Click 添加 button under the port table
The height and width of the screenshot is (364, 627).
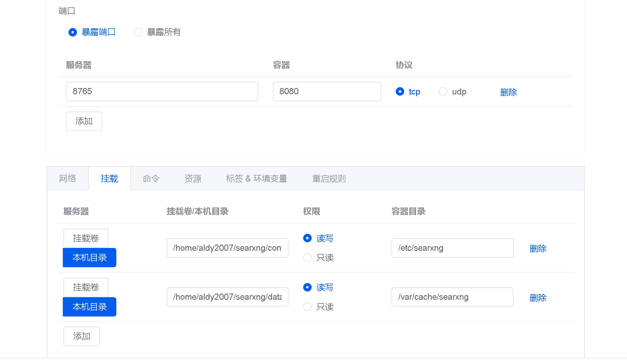point(84,121)
